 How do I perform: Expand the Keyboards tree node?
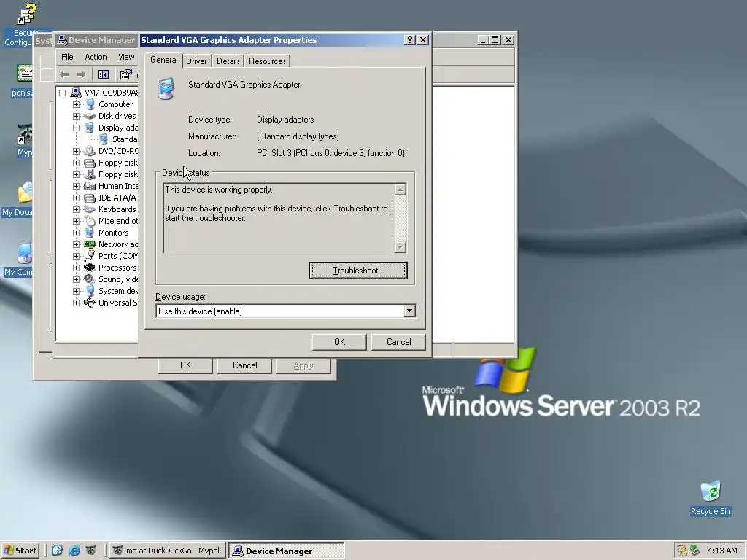pos(76,209)
